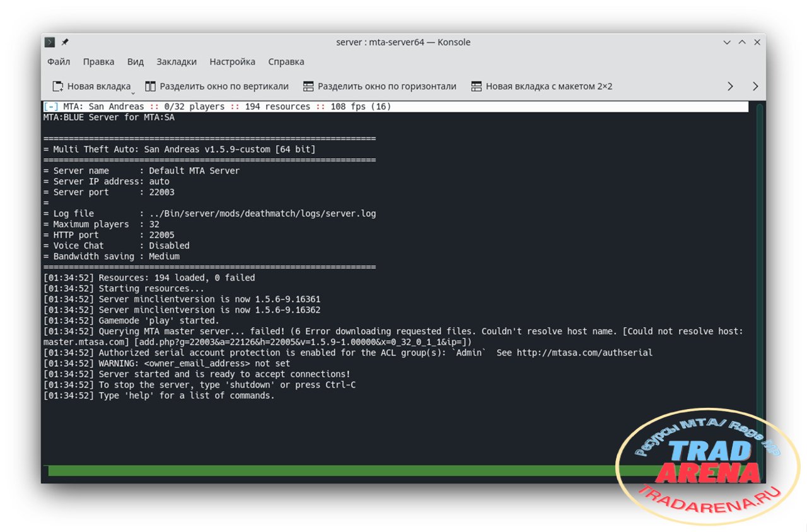
Task: Click the "Gamemode 'play' started" line
Action: 131,321
